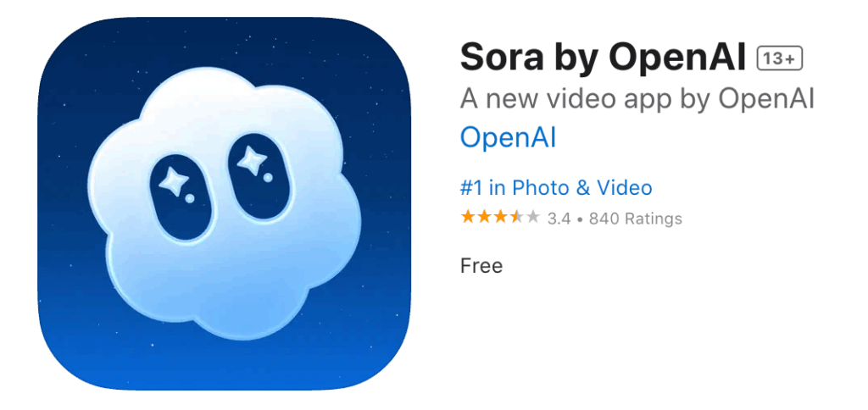The width and height of the screenshot is (868, 410).
Task: Click the first orange rating star
Action: pyautogui.click(x=468, y=218)
